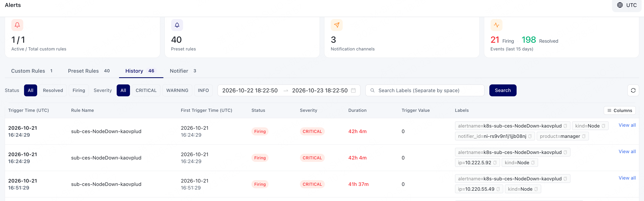Click the Firing status badge in 10.220.55.49 row
Screen dimensions: 644x201
(x=260, y=184)
